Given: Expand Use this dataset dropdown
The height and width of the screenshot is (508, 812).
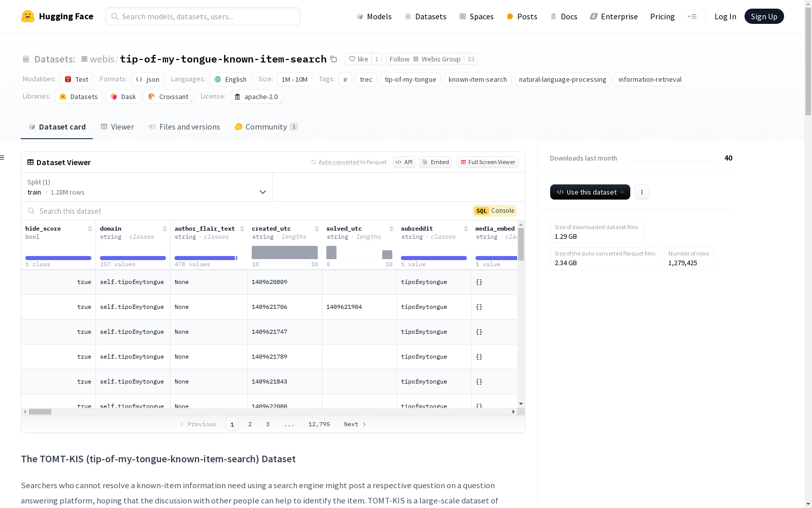Looking at the screenshot, I should pyautogui.click(x=590, y=192).
